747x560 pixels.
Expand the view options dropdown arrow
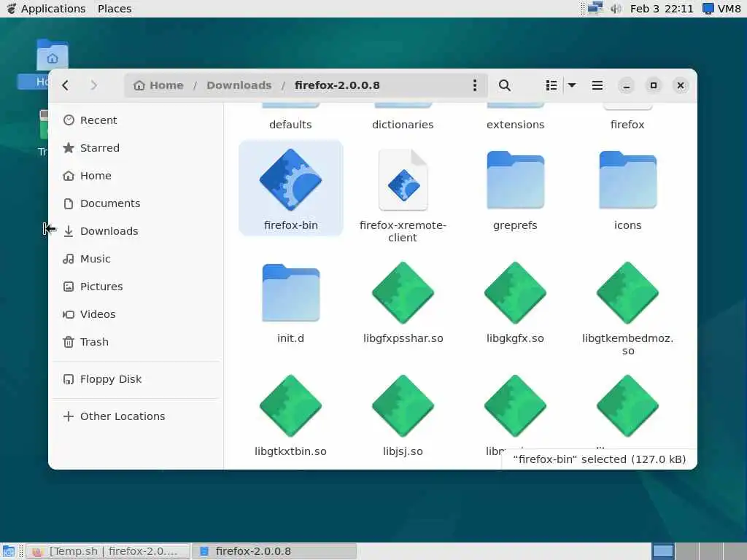click(572, 85)
